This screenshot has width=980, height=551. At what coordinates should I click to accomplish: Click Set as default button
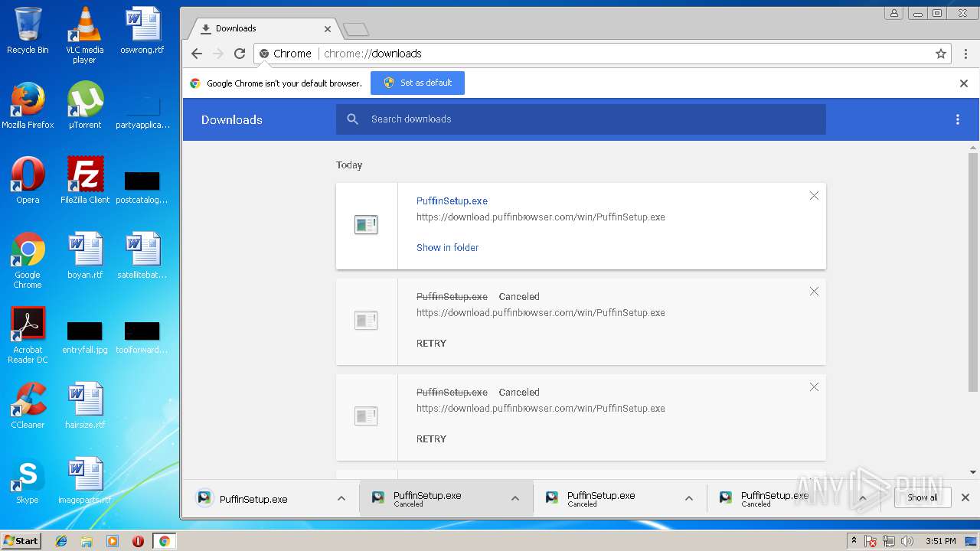tap(417, 83)
